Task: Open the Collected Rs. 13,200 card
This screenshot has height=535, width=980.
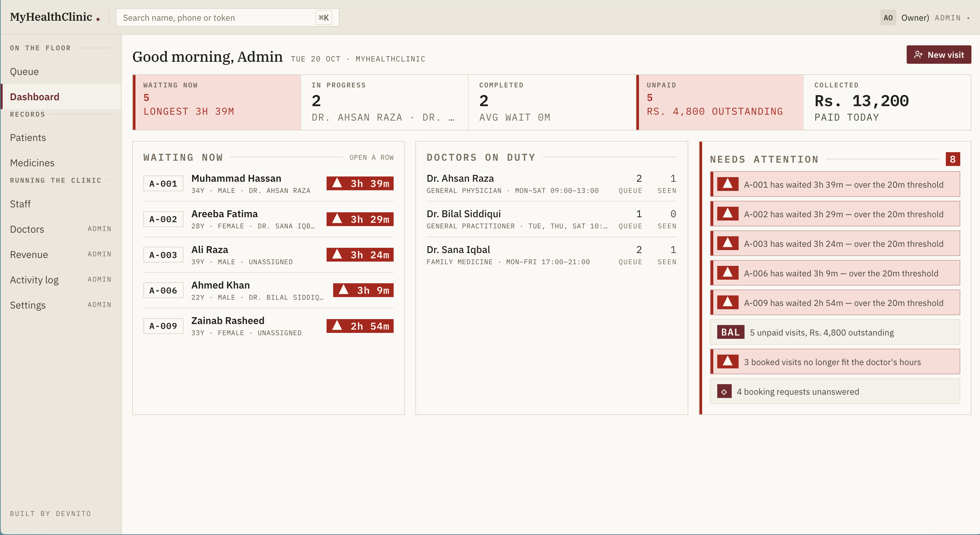Action: point(887,102)
